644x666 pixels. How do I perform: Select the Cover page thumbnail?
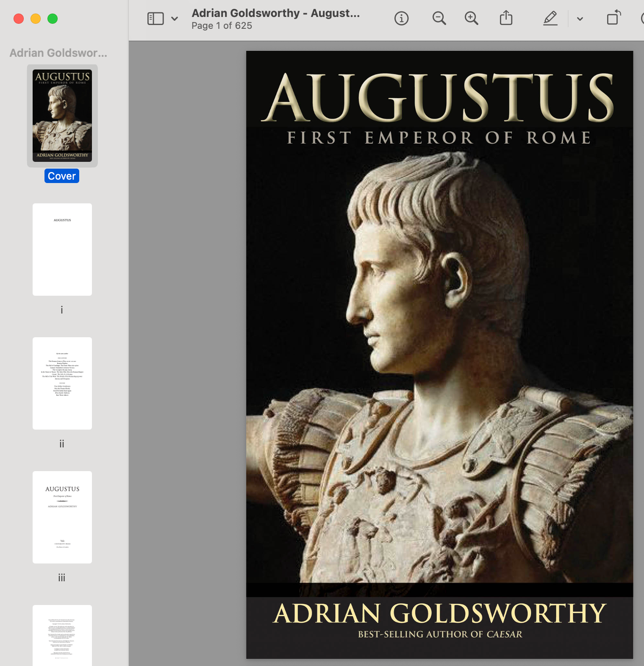tap(62, 116)
